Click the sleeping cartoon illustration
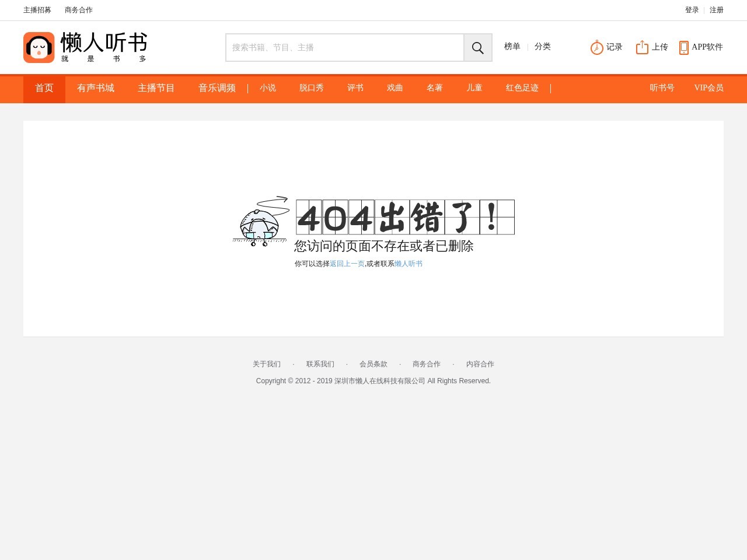The height and width of the screenshot is (560, 747). 261,221
